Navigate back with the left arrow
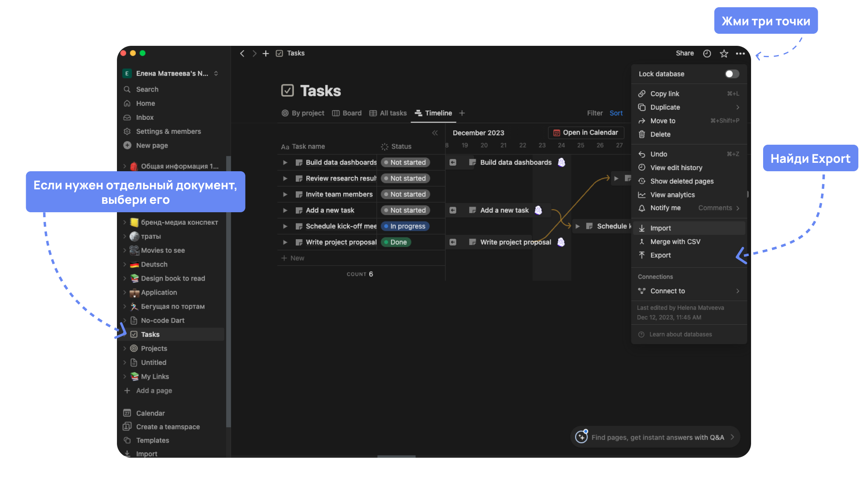 click(242, 53)
